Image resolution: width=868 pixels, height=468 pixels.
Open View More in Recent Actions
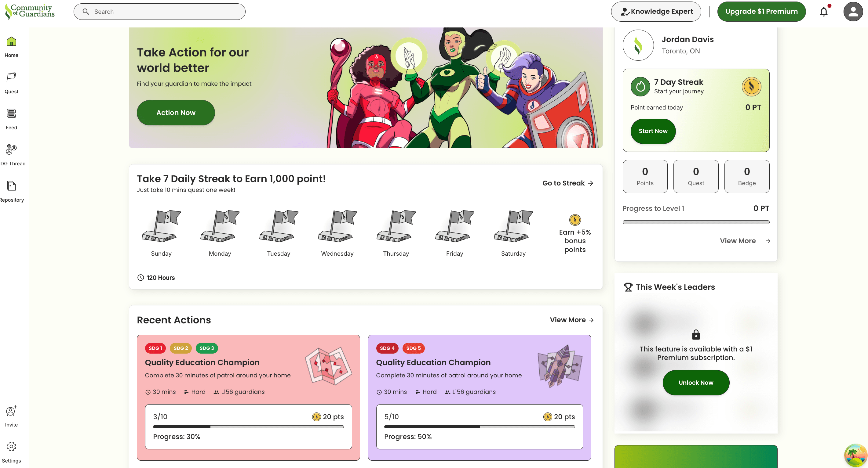tap(571, 320)
